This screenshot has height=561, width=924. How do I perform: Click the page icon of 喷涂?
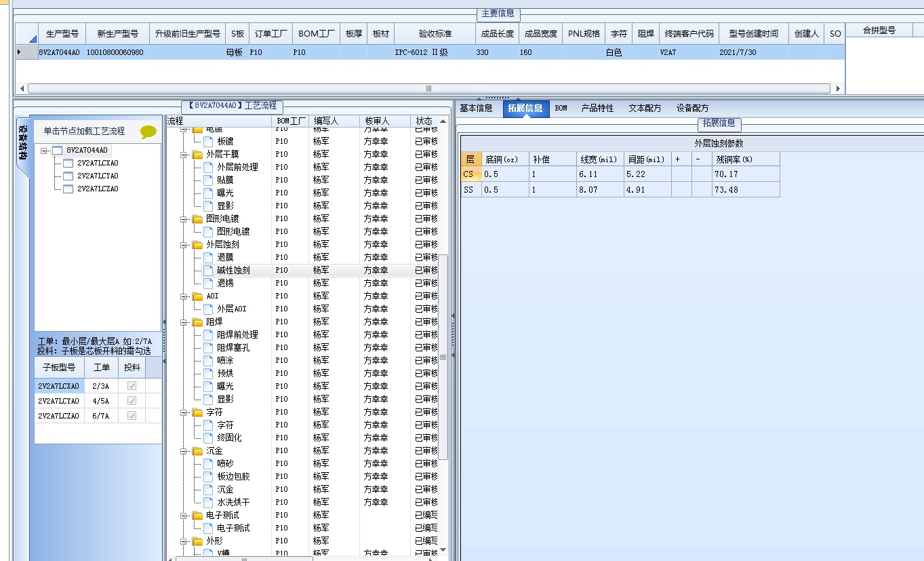tap(208, 360)
